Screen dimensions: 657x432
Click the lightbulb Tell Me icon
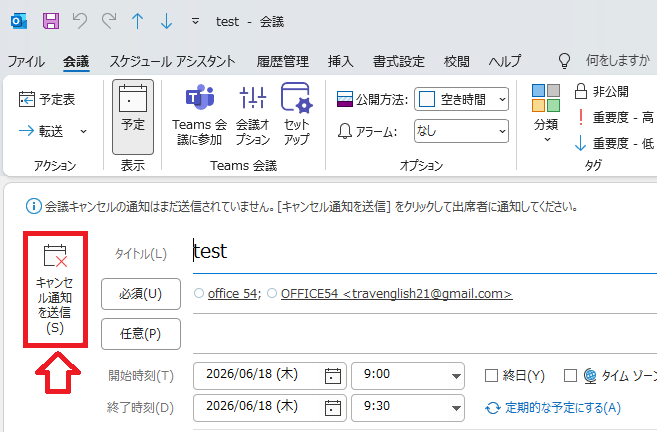tap(564, 61)
